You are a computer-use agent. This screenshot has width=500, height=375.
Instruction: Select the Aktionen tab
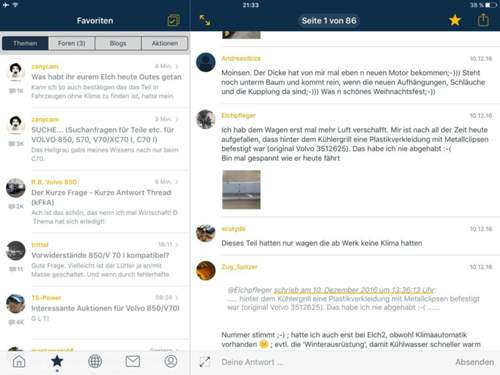165,43
